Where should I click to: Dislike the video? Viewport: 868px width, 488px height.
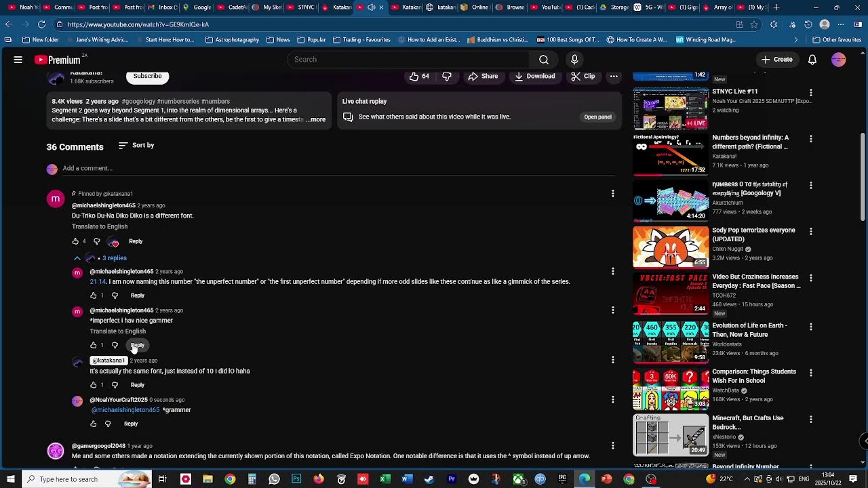447,77
